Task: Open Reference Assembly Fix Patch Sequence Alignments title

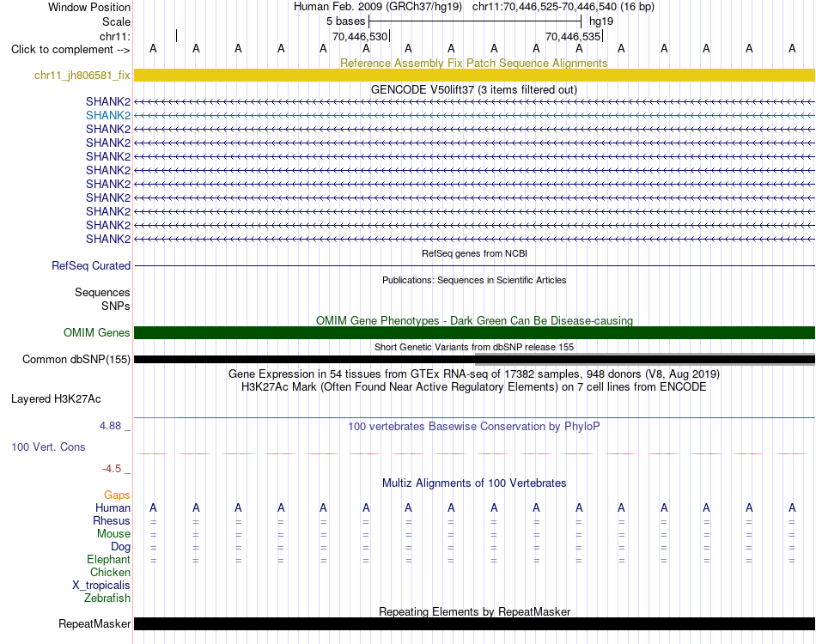Action: [x=473, y=63]
